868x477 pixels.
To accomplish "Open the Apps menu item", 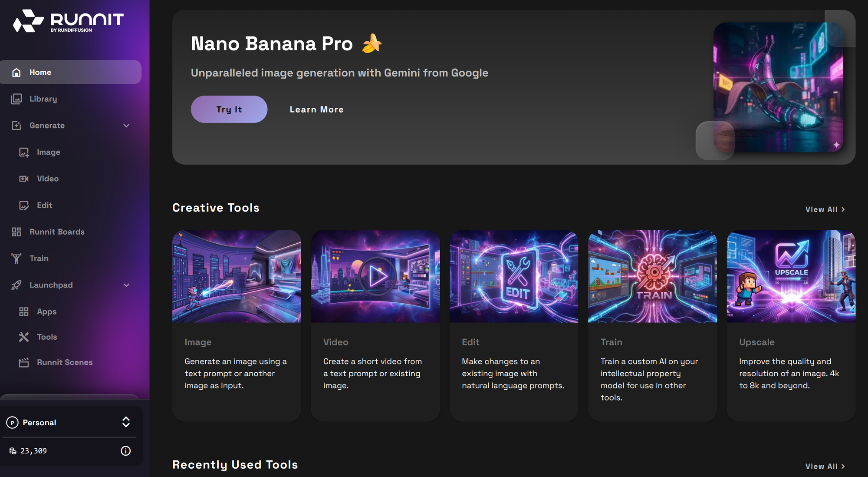I will point(46,312).
